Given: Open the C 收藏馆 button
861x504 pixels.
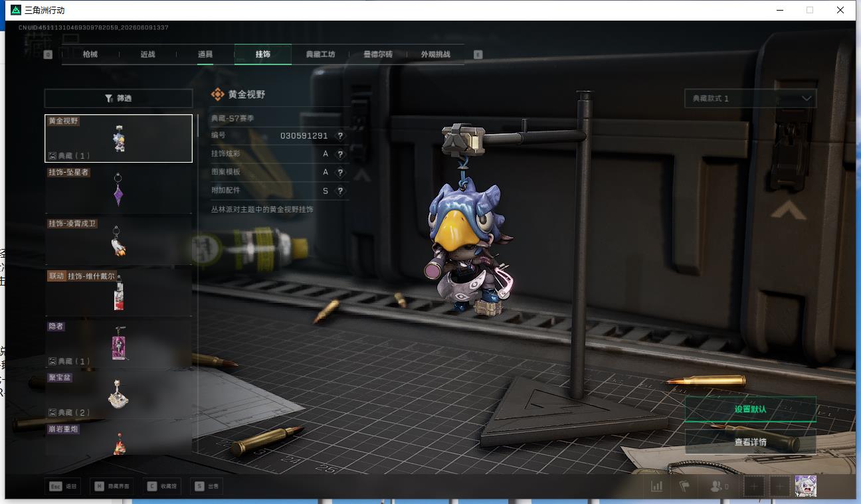Looking at the screenshot, I should click(163, 487).
